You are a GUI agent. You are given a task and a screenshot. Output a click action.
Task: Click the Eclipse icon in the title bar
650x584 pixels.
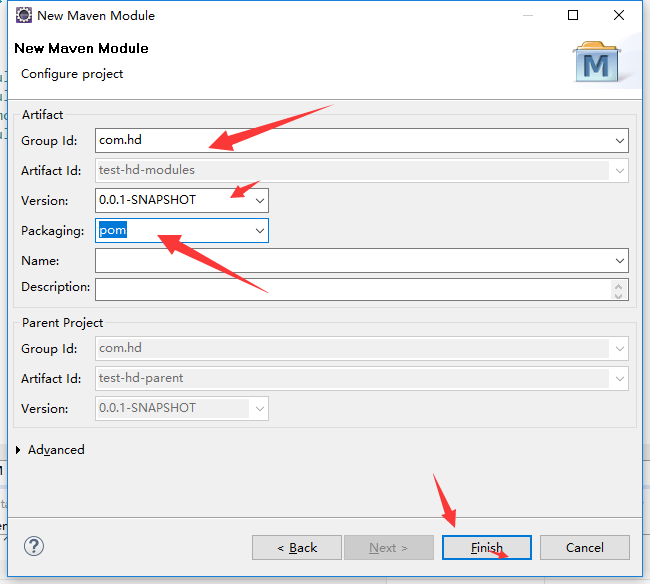pyautogui.click(x=24, y=15)
